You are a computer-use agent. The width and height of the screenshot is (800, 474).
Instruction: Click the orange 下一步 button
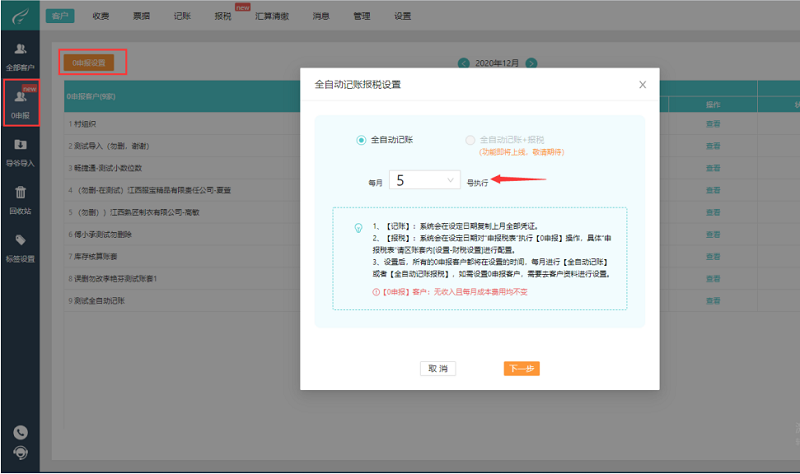(x=521, y=368)
